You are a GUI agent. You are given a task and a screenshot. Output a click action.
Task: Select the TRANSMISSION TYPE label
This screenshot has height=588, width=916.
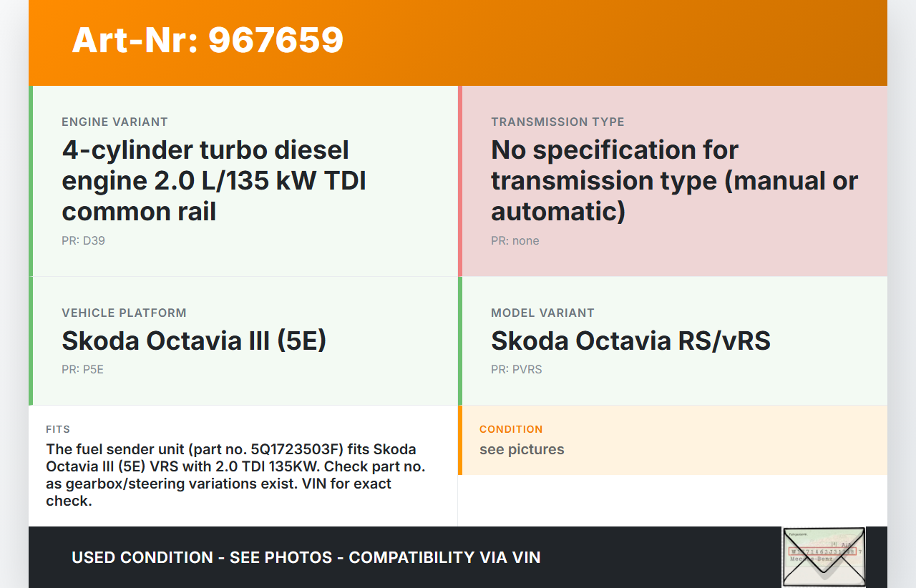[x=557, y=122]
